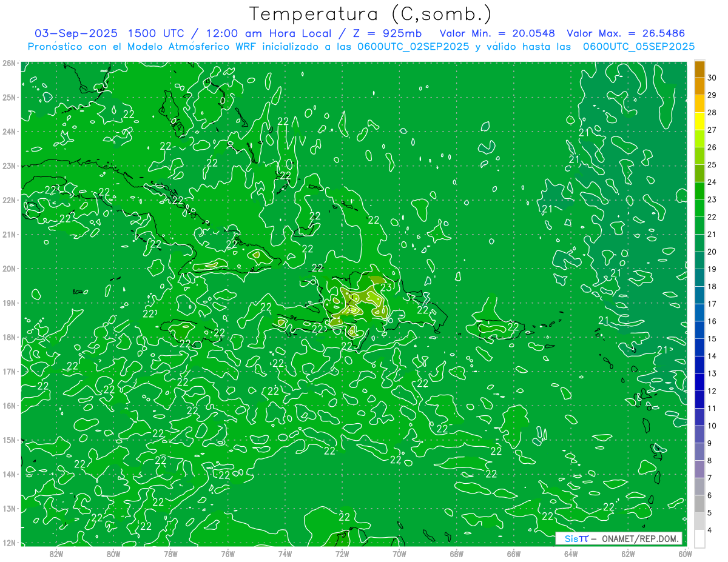728x562 pixels.
Task: Click "Valor Min. = 20.0548"
Action: [x=498, y=33]
